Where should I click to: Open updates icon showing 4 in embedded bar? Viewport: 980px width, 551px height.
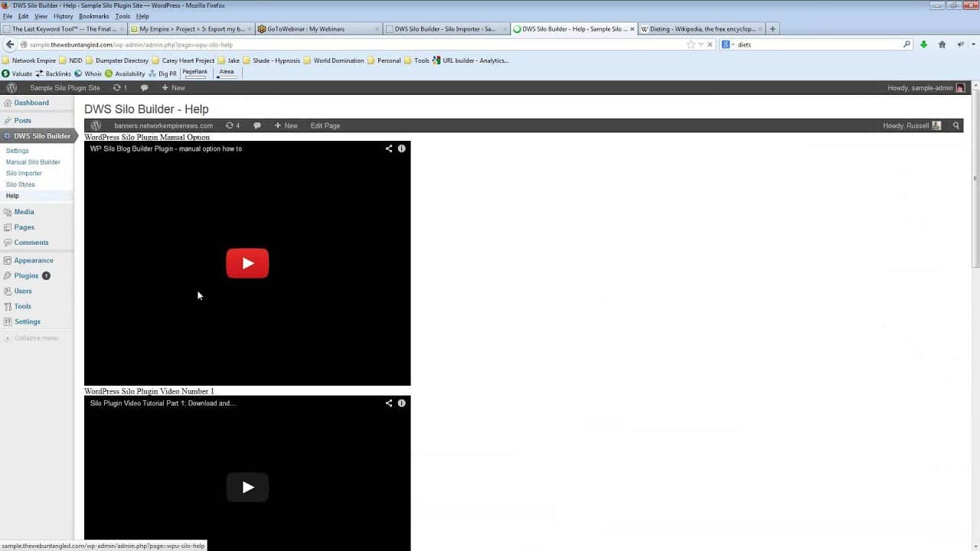click(233, 126)
